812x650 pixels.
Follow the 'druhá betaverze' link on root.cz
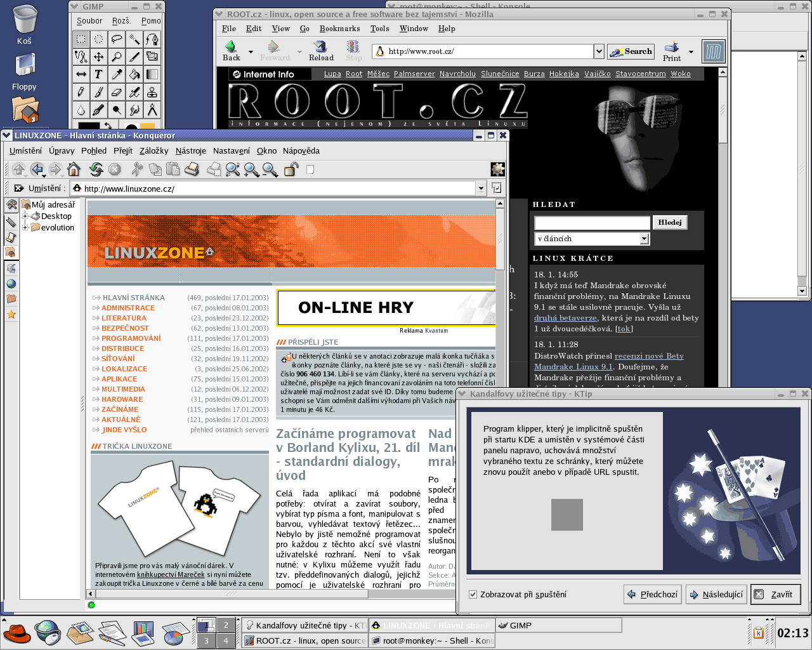point(565,318)
